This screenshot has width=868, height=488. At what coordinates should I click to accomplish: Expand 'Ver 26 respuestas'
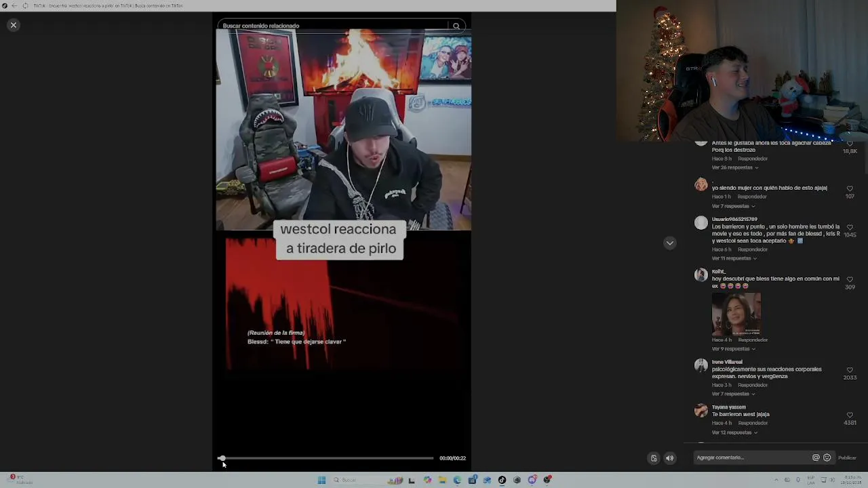pos(734,167)
